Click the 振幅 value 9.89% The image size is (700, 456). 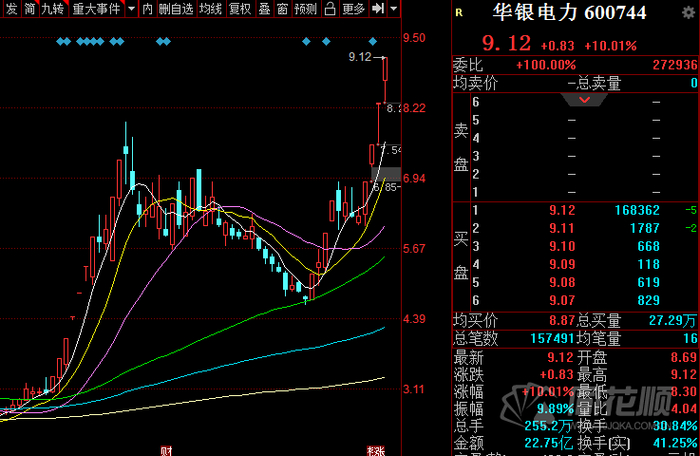coord(555,409)
